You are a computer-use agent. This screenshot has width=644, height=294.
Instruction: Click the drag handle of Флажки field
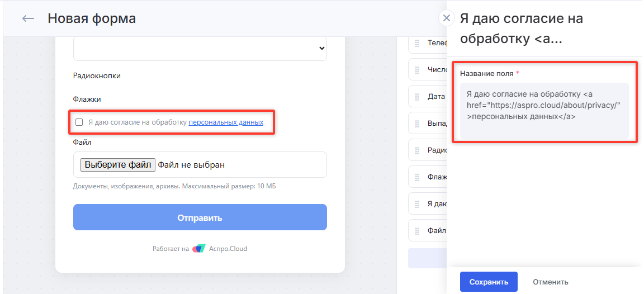(417, 177)
